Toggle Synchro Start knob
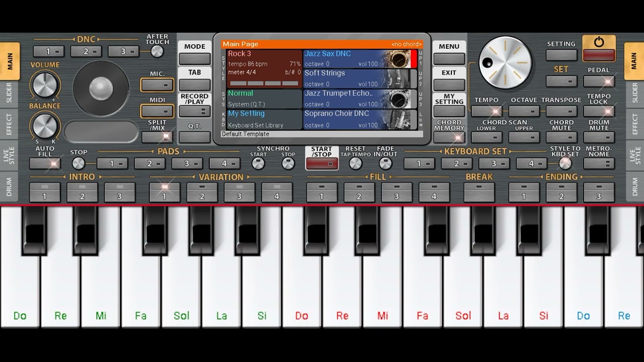Viewport: 644px width, 362px height. [x=258, y=163]
